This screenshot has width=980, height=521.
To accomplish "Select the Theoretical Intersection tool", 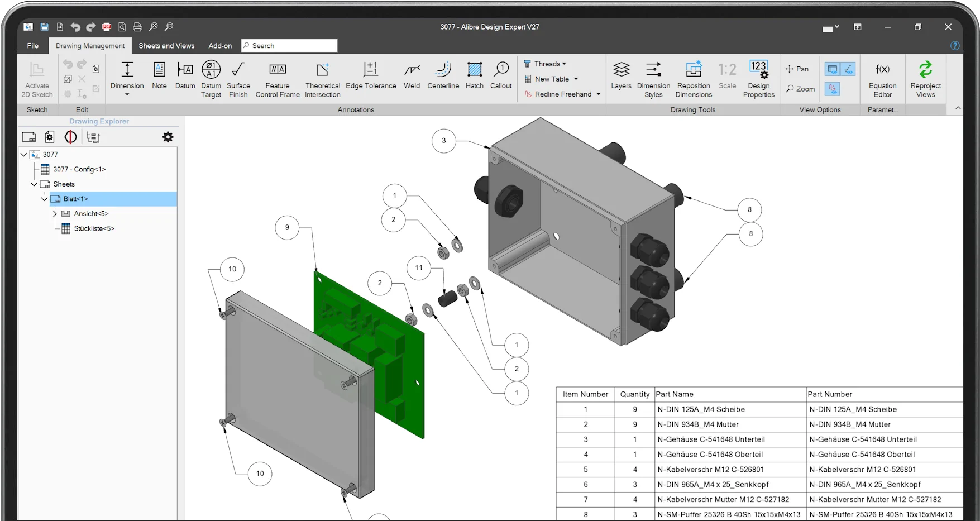I will pos(323,79).
